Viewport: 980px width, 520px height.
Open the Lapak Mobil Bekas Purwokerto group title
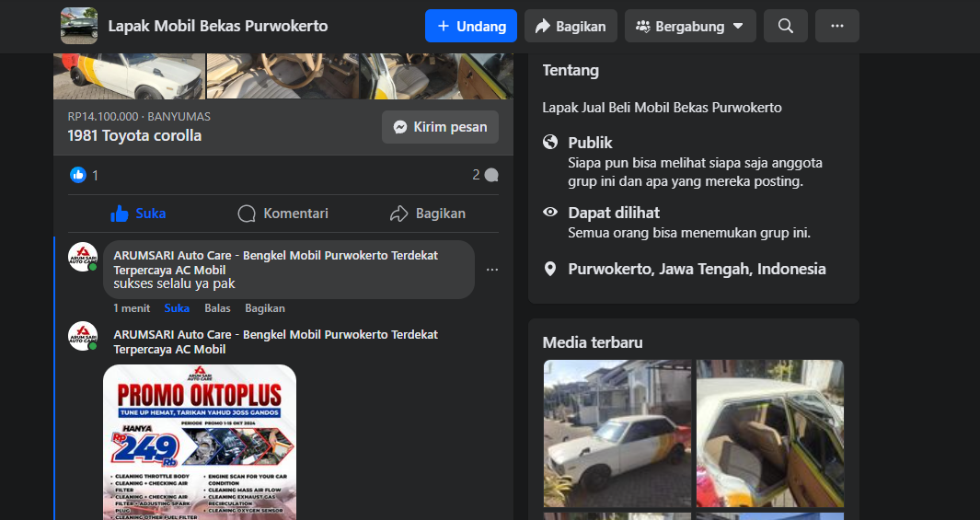217,27
